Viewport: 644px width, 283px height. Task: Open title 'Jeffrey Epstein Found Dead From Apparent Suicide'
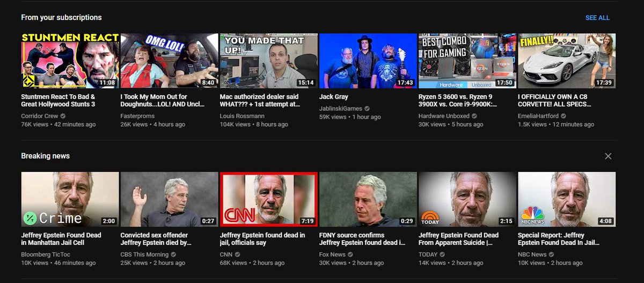click(x=458, y=239)
